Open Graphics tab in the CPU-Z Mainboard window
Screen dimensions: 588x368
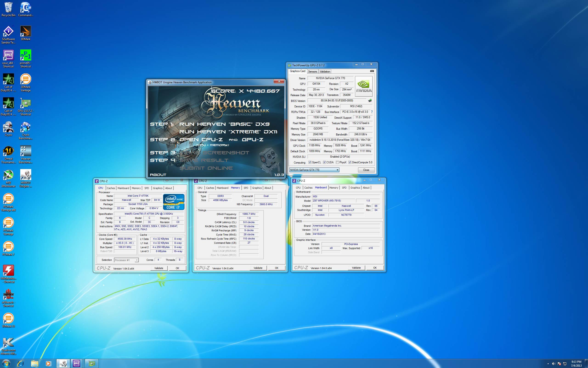tap(355, 188)
